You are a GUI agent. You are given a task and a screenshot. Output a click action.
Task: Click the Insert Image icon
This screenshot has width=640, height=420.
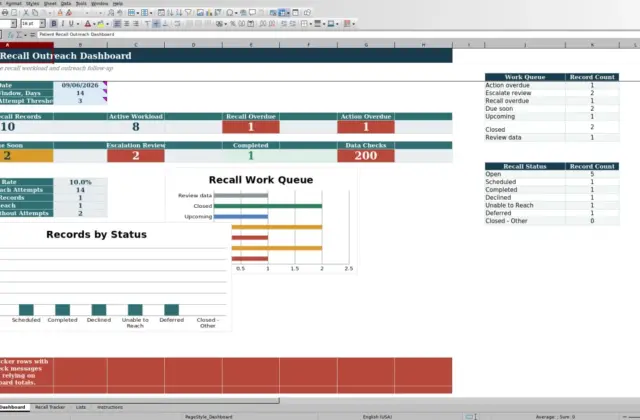click(x=200, y=13)
